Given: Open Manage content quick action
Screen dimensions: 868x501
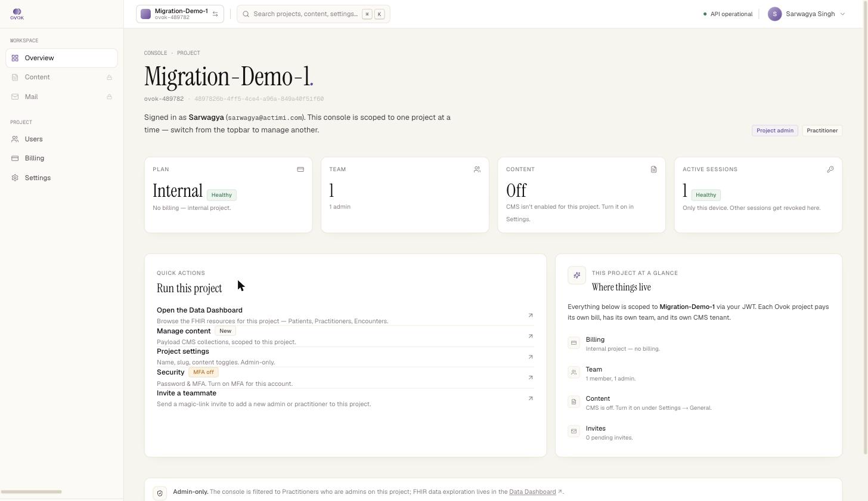Looking at the screenshot, I should click(345, 336).
